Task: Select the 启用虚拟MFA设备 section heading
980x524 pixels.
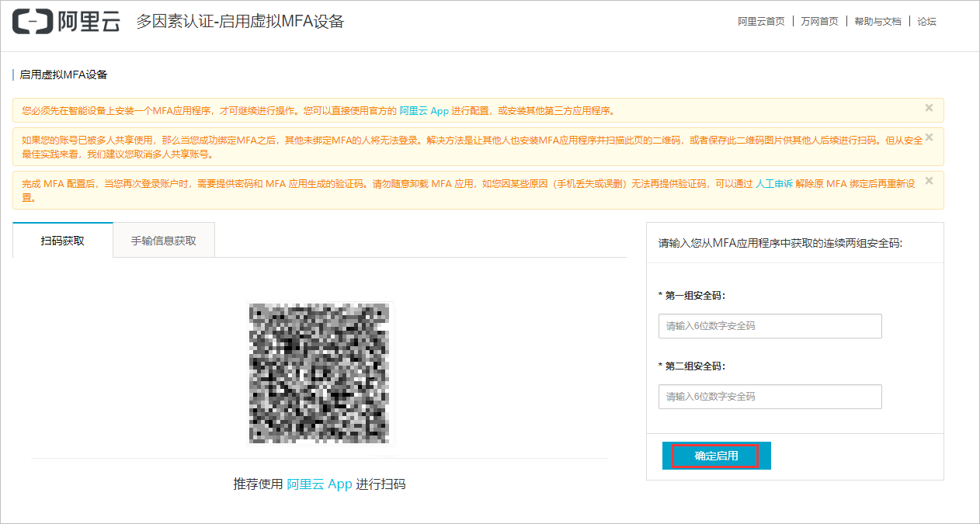Action: tap(64, 75)
